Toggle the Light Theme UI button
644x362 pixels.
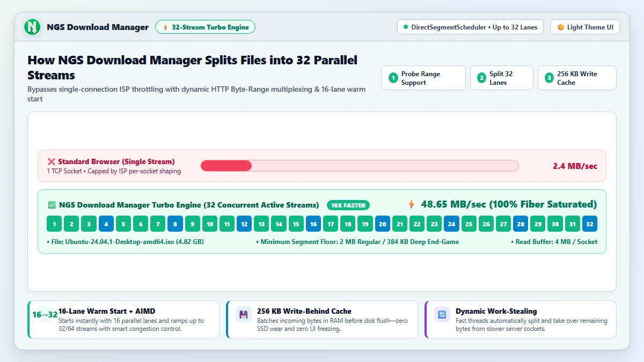[585, 27]
